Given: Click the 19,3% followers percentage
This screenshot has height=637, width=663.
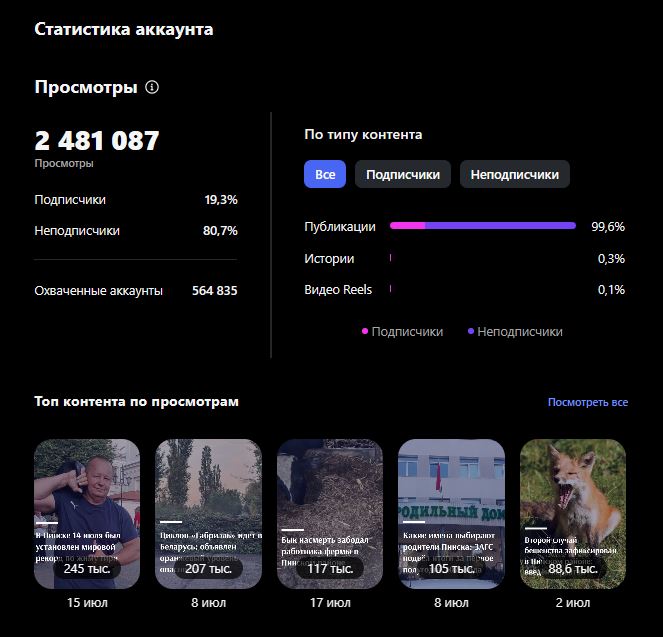Looking at the screenshot, I should point(221,199).
